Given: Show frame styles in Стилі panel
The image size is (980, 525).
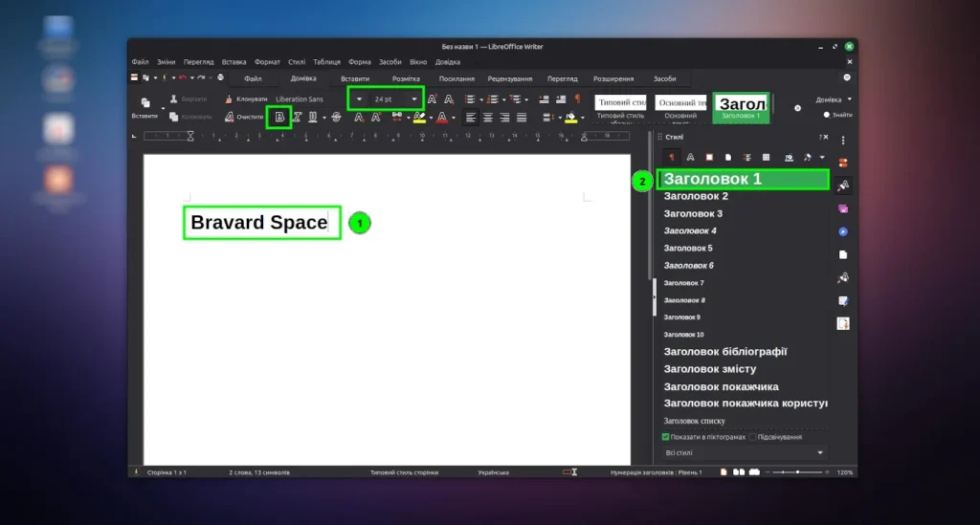Looking at the screenshot, I should coord(709,158).
